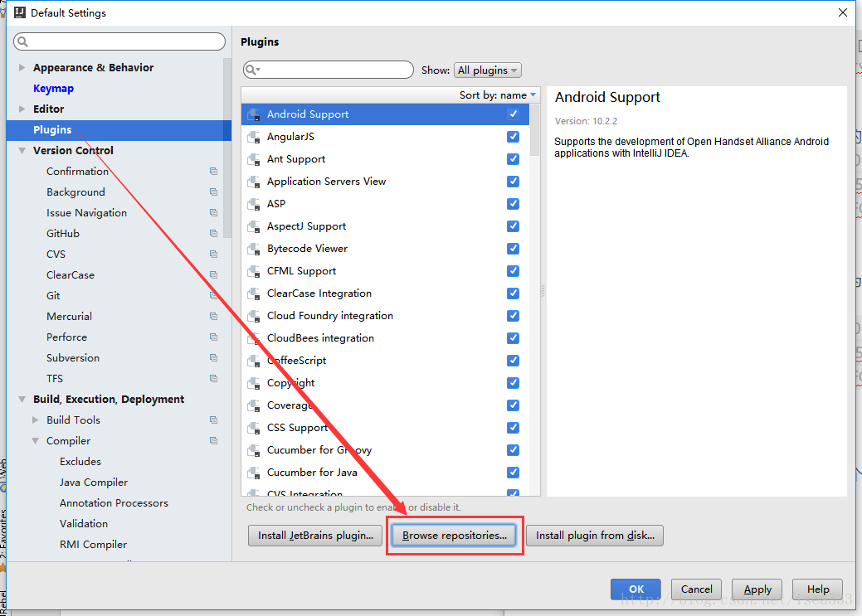Viewport: 862px width, 616px height.
Task: Uncheck the CFML Support checkbox
Action: [513, 271]
